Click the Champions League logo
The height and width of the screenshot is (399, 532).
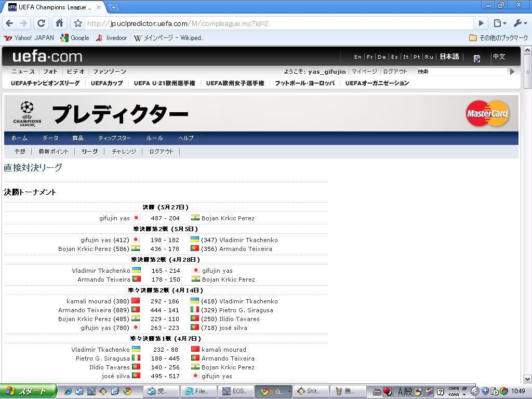tap(27, 114)
